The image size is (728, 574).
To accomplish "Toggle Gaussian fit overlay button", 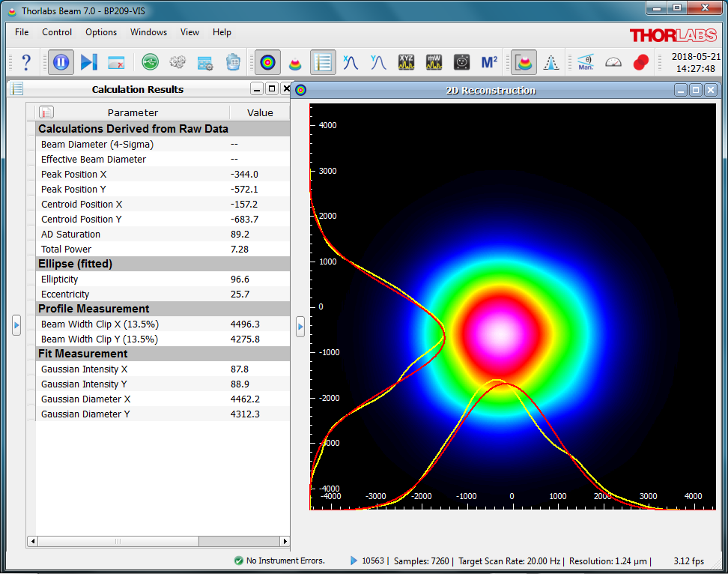I will click(x=551, y=62).
